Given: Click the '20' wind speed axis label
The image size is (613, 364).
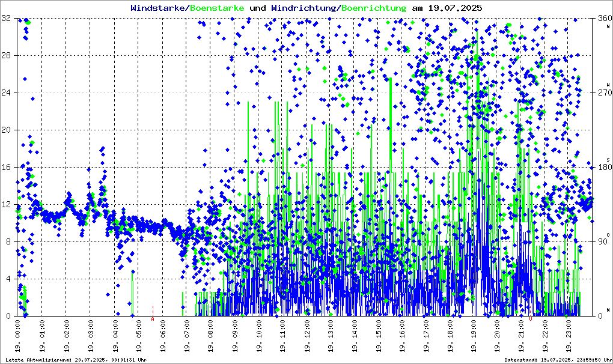Looking at the screenshot, I should pyautogui.click(x=6, y=130).
